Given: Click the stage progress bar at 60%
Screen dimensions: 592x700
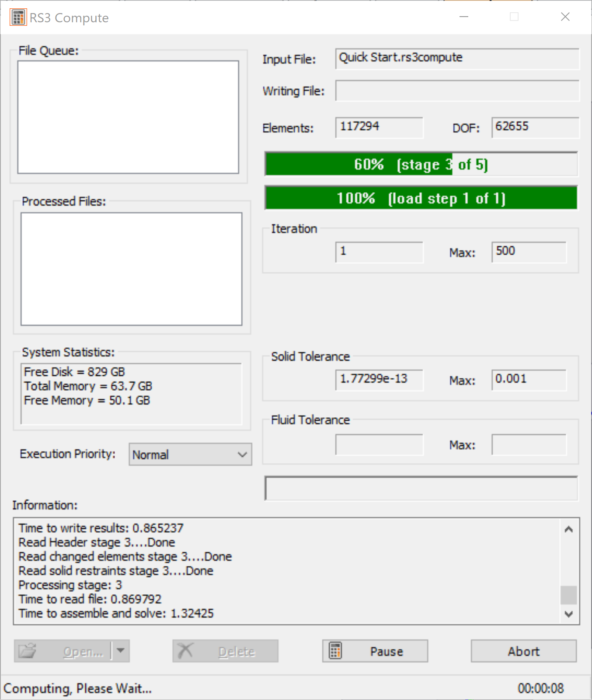Looking at the screenshot, I should 421,164.
